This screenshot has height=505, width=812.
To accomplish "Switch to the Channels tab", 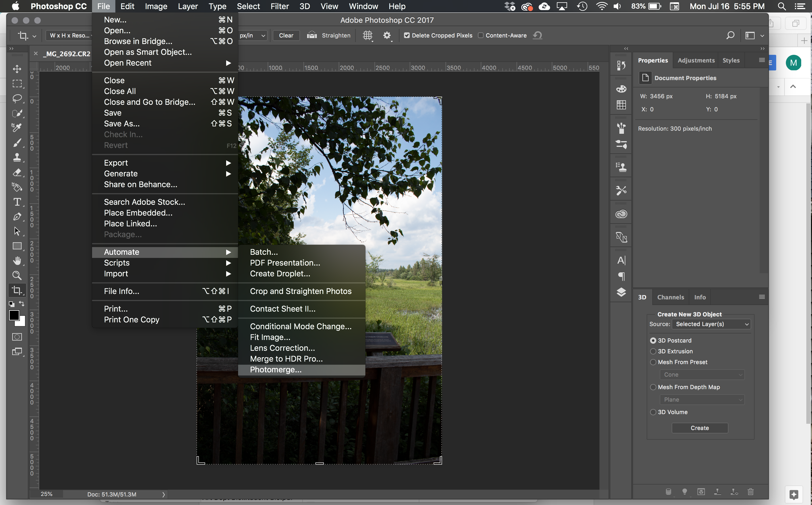I will coord(671,297).
